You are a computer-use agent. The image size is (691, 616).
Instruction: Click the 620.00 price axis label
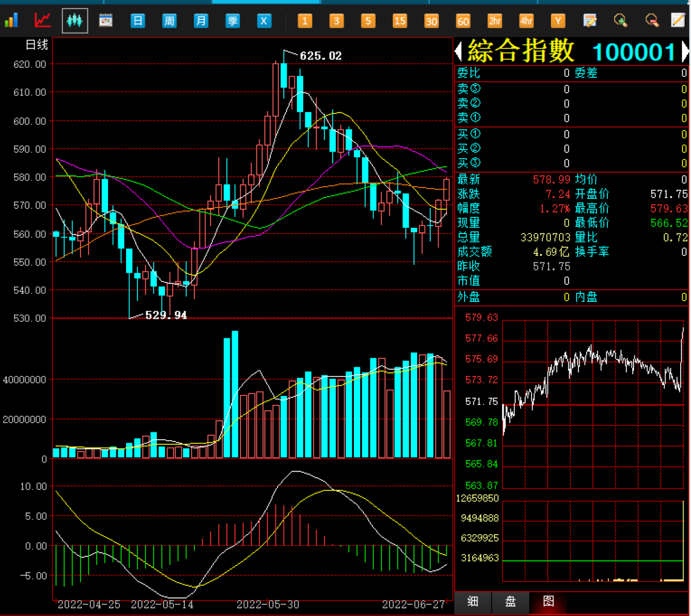tap(29, 65)
